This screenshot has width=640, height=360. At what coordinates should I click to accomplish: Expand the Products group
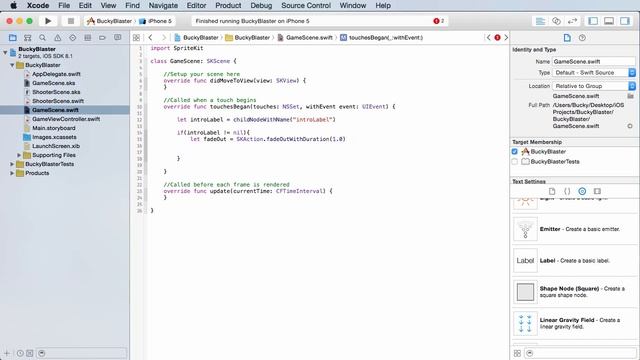12,173
